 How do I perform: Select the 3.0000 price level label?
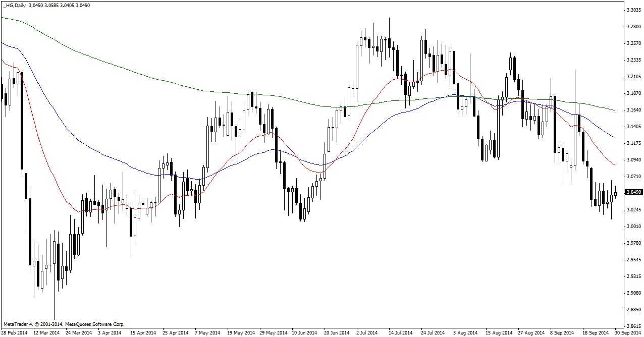click(633, 227)
